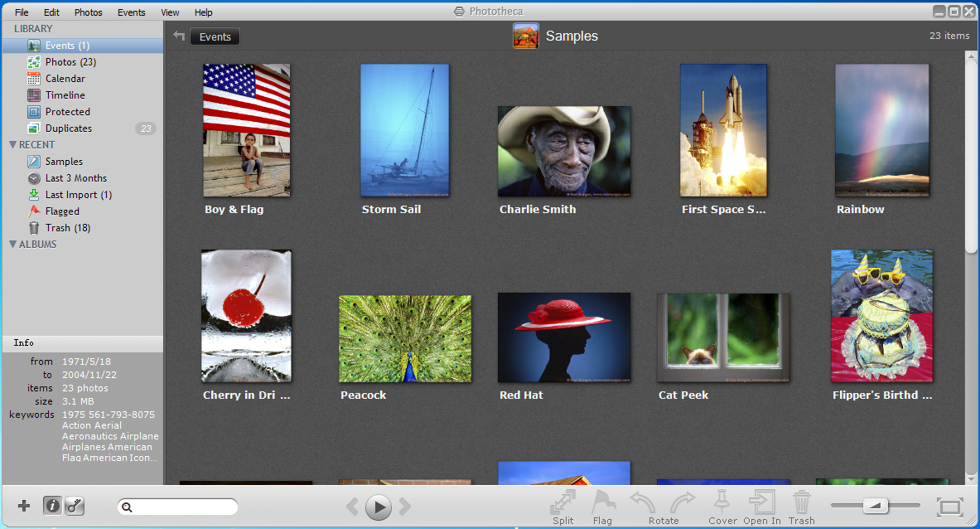Click the Cover pin icon
Image resolution: width=980 pixels, height=529 pixels.
(722, 502)
